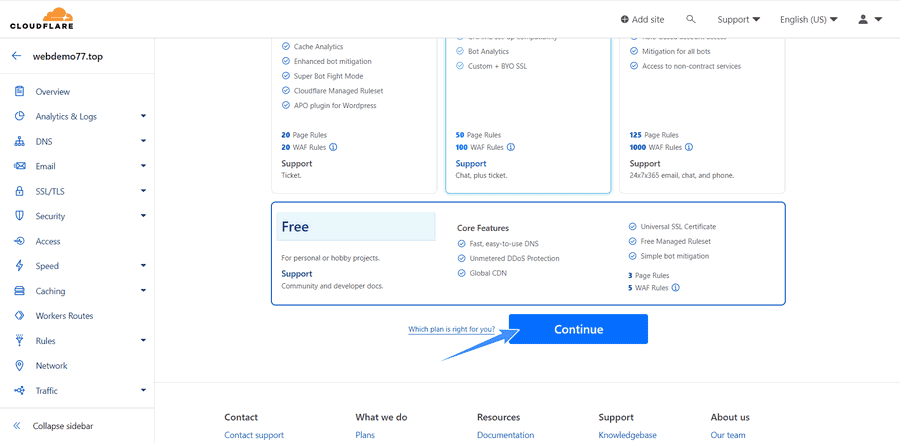Viewport: 900px width, 443px height.
Task: Expand the DNS submenu arrow
Action: (143, 141)
